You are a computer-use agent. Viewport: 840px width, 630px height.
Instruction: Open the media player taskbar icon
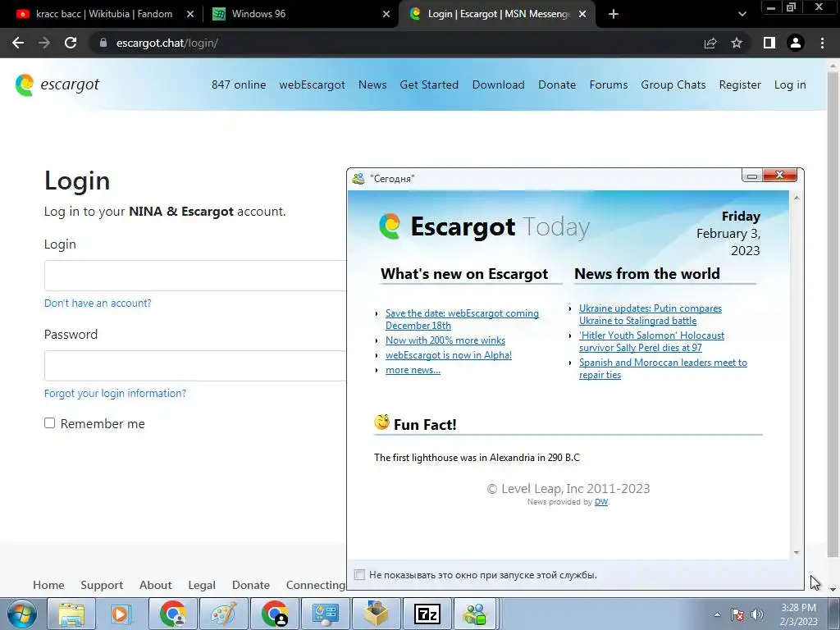[121, 614]
